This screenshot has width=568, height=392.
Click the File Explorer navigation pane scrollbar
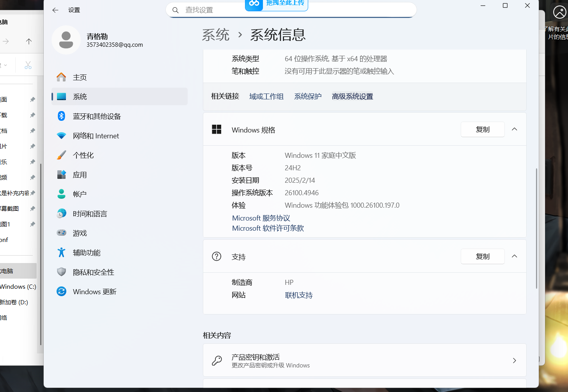point(41,254)
